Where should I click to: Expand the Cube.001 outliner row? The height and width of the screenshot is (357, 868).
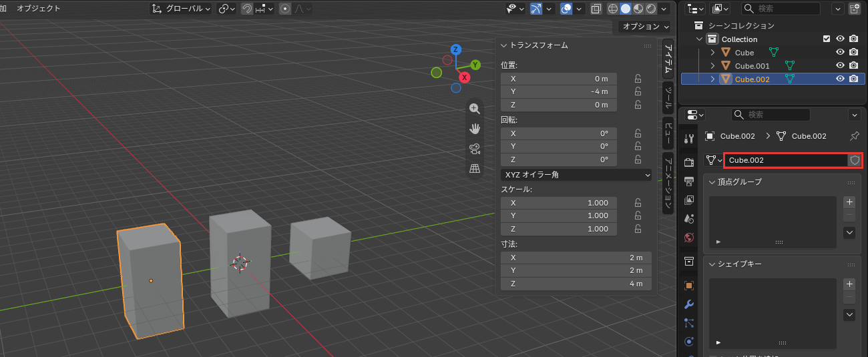click(x=712, y=65)
